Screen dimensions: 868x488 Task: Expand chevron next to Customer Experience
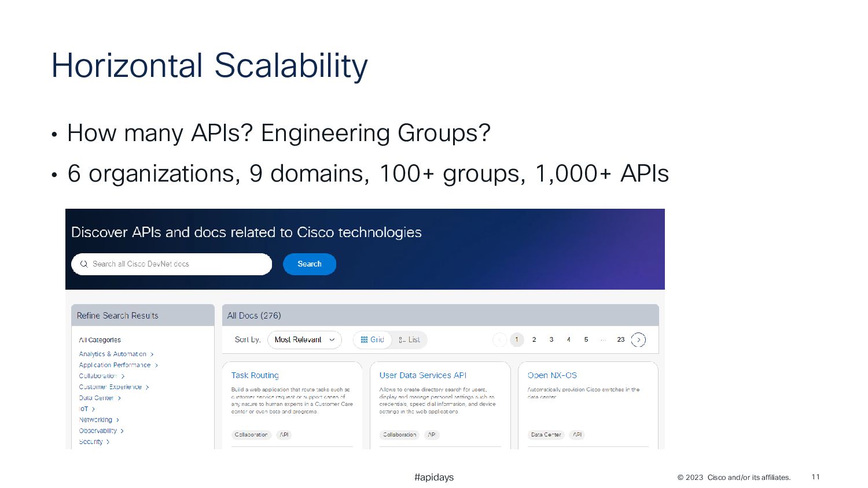coord(147,387)
